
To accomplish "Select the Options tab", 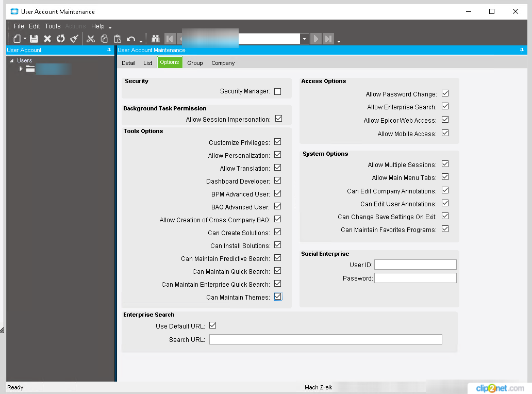I will coord(170,62).
